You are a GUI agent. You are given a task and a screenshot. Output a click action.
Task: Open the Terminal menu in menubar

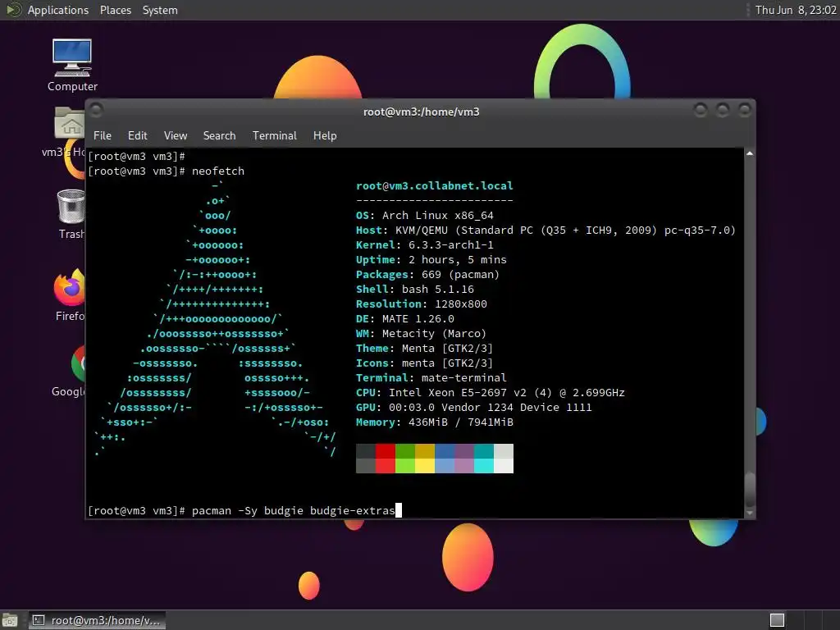pyautogui.click(x=274, y=135)
